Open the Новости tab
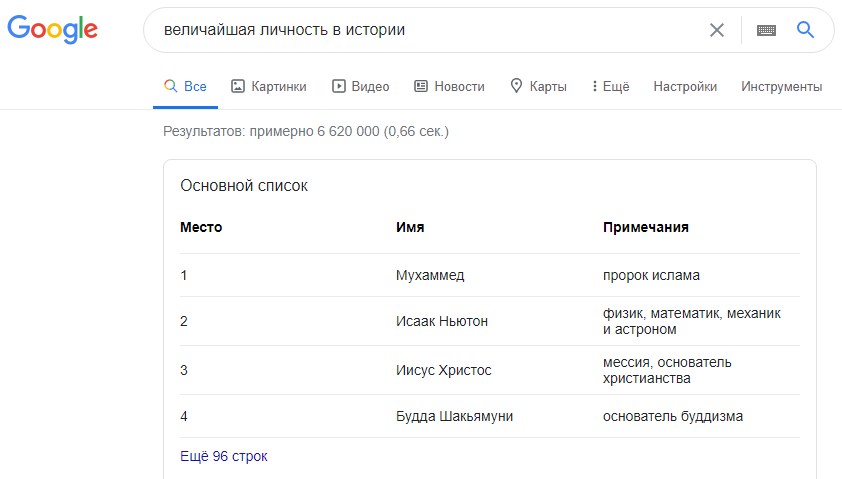Image resolution: width=842 pixels, height=479 pixels. pyautogui.click(x=449, y=86)
